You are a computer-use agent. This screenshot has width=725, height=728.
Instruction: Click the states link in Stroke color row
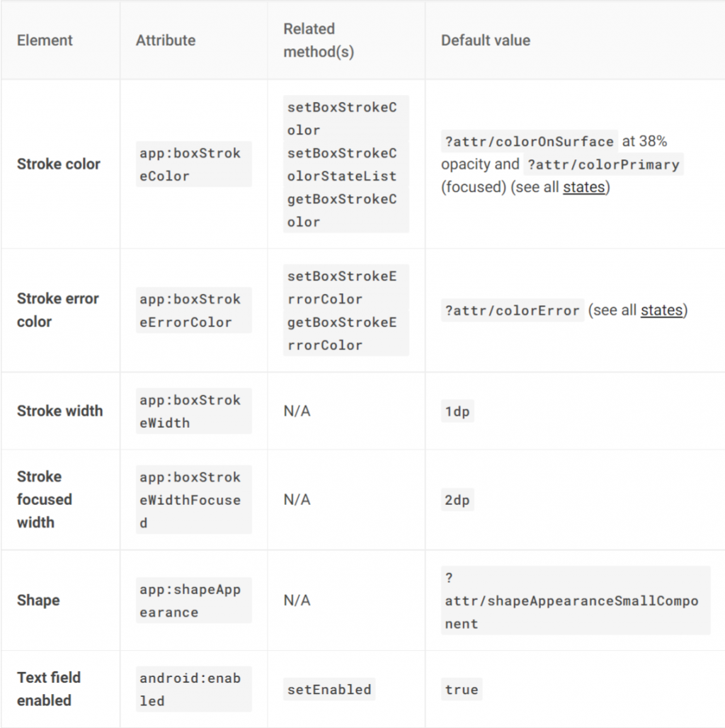pyautogui.click(x=584, y=188)
